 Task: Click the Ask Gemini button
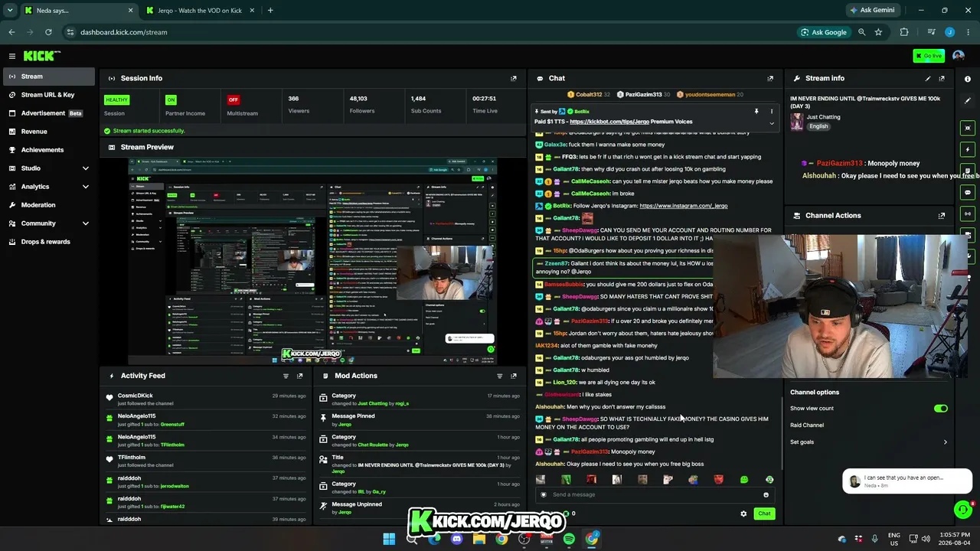pyautogui.click(x=871, y=11)
